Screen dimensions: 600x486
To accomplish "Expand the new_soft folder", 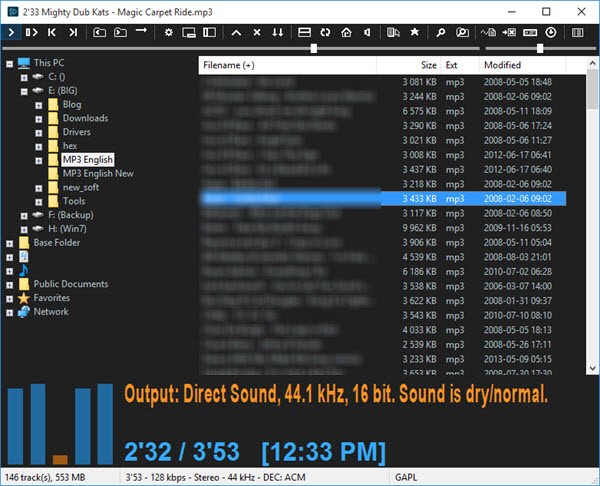I will pos(39,188).
